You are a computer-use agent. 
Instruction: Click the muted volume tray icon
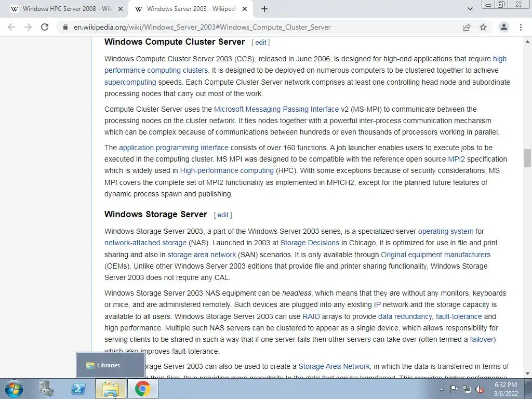(x=480, y=390)
